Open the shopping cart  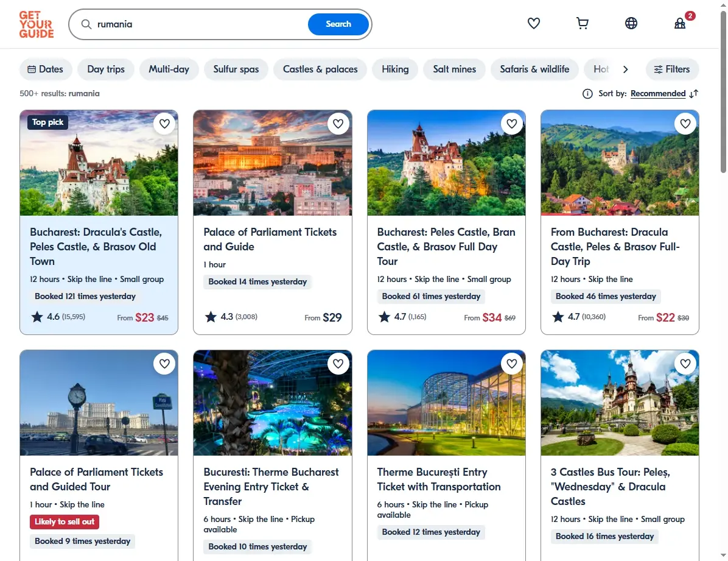tap(582, 23)
